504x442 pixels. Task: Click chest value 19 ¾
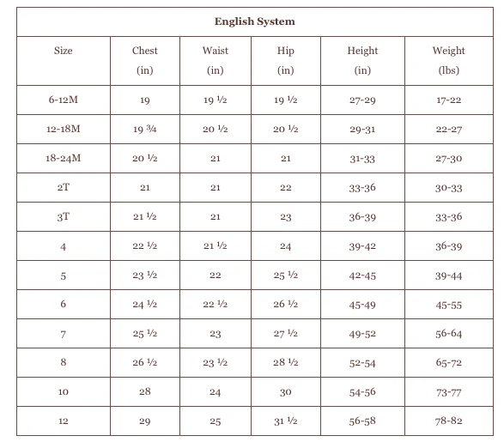[x=144, y=129]
